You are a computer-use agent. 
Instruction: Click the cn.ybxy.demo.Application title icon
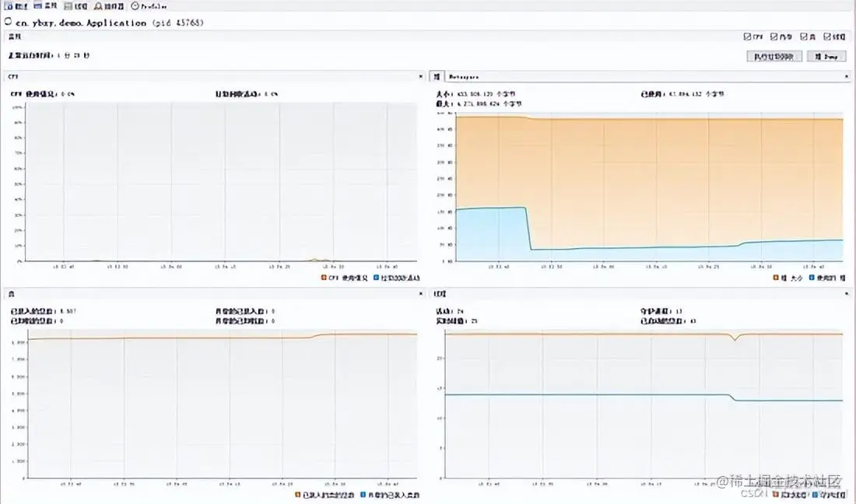(x=9, y=22)
